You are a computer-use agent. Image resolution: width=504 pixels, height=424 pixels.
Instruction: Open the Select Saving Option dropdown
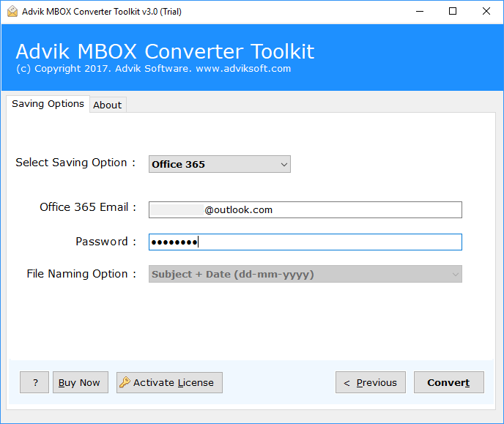(x=220, y=164)
